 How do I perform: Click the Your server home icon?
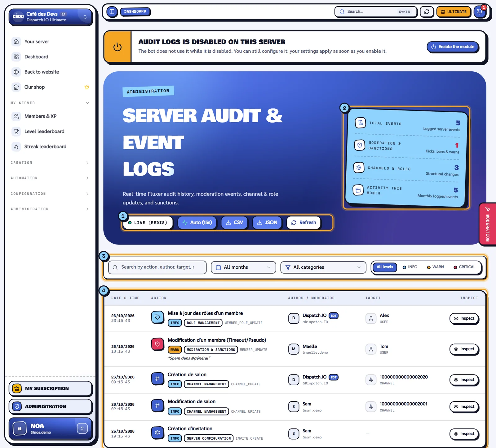[x=16, y=42]
